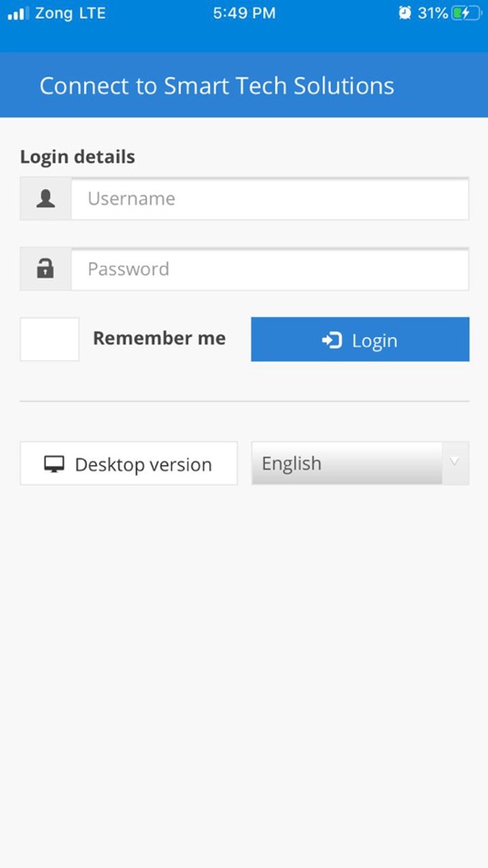Tap the alarm clock icon in status bar
The image size is (488, 868).
pyautogui.click(x=405, y=14)
